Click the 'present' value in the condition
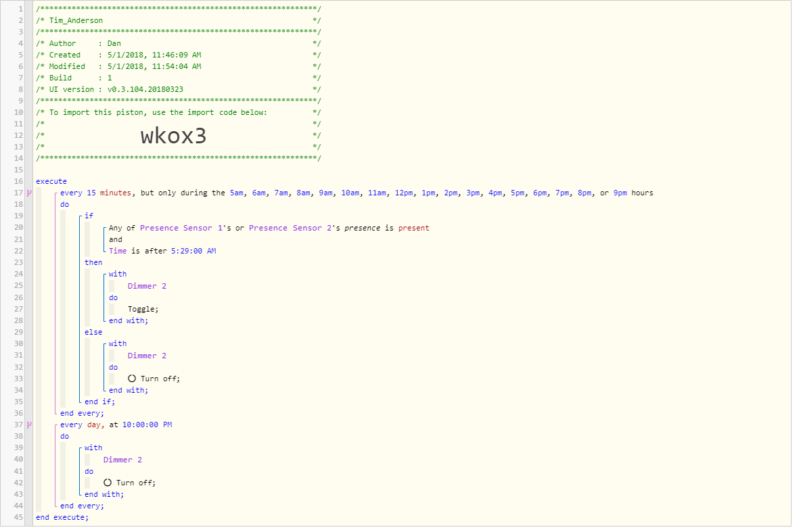The height and width of the screenshot is (532, 797). pyautogui.click(x=413, y=228)
